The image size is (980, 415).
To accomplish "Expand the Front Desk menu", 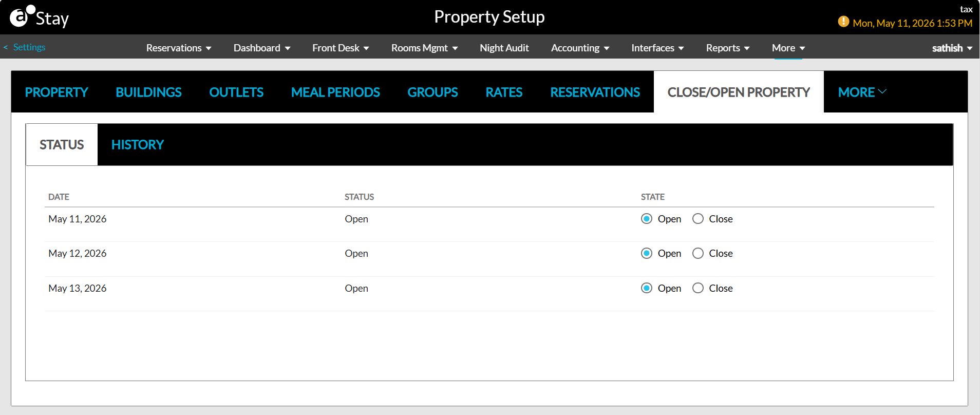I will tap(341, 48).
